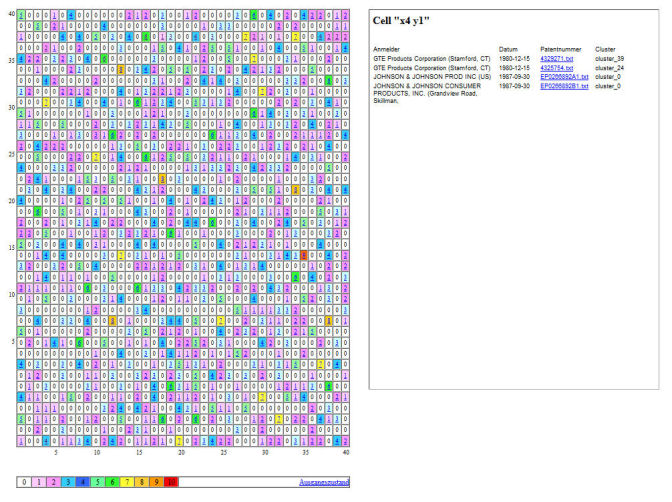The image size is (672, 502).
Task: Open the 4325754.txt patent link
Action: pos(556,68)
